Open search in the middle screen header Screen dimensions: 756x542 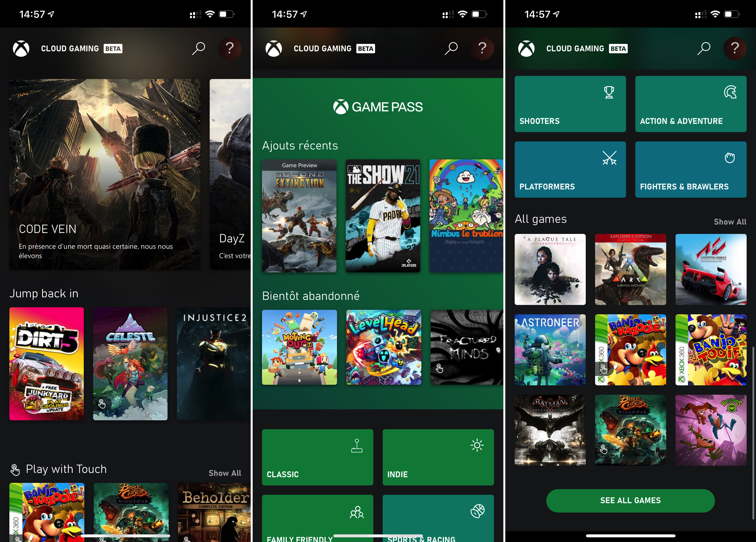[x=451, y=49]
